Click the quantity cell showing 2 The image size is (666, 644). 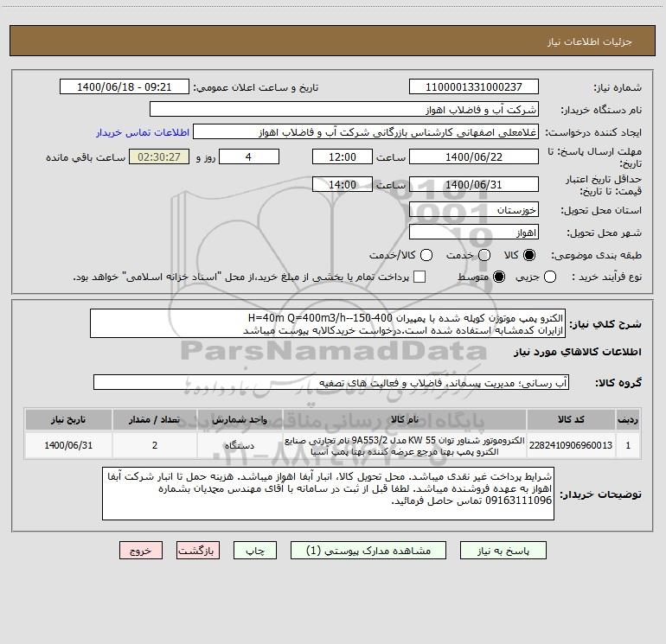(155, 445)
